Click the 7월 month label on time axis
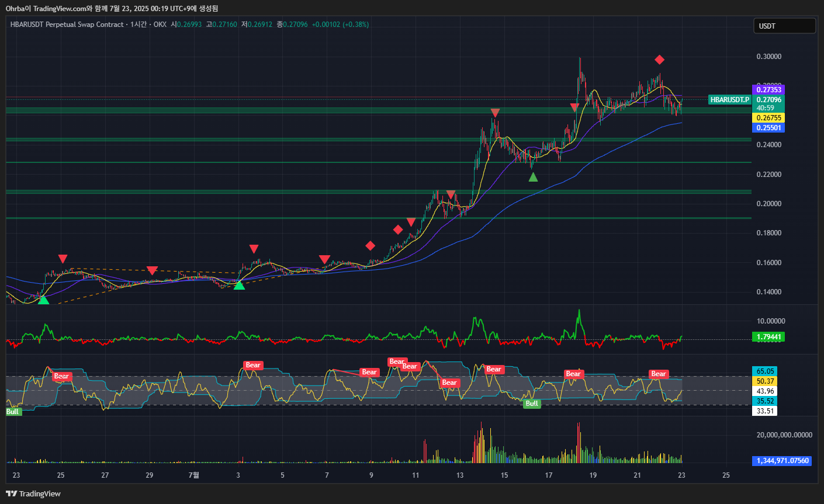 pyautogui.click(x=193, y=475)
